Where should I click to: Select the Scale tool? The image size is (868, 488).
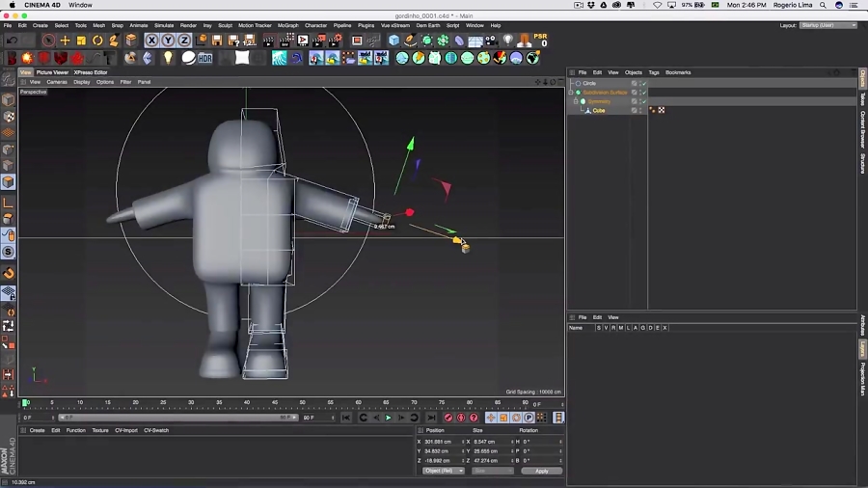coord(81,40)
